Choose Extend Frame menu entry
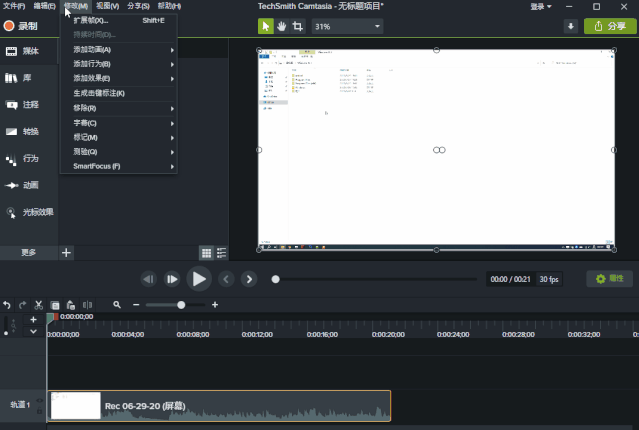The width and height of the screenshot is (639, 430). (x=119, y=20)
